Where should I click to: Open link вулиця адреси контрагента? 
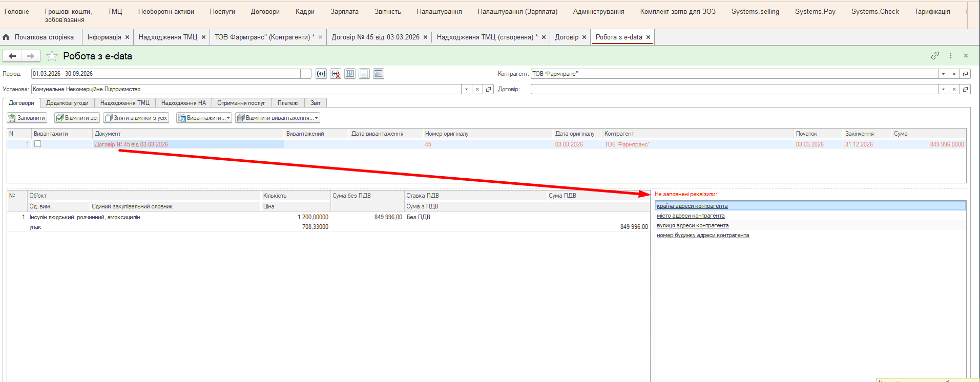pos(693,225)
